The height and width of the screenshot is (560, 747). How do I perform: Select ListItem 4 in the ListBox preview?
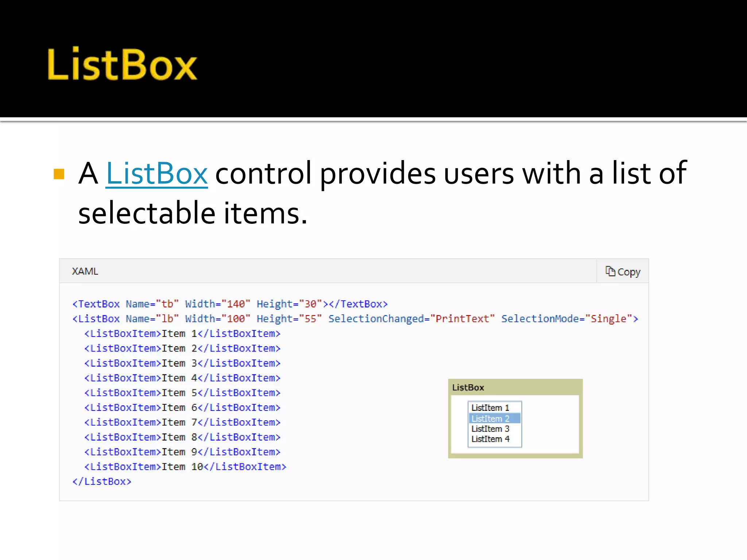point(495,439)
